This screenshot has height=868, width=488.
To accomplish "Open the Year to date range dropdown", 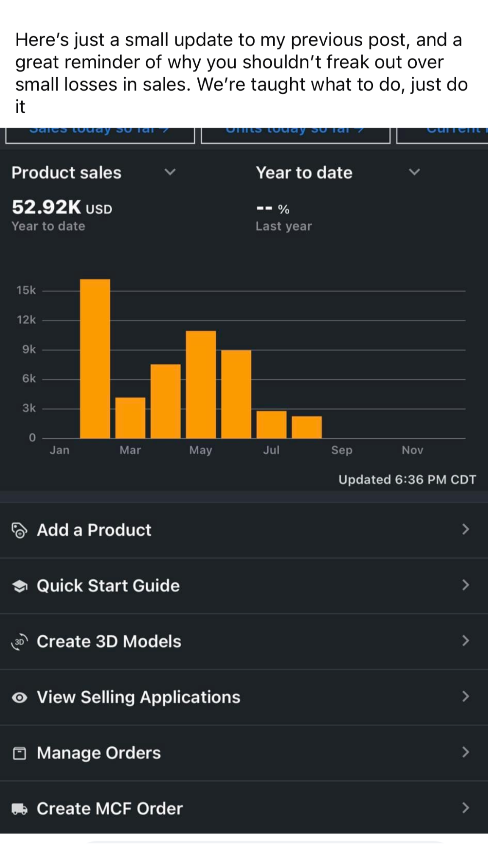I will (414, 172).
